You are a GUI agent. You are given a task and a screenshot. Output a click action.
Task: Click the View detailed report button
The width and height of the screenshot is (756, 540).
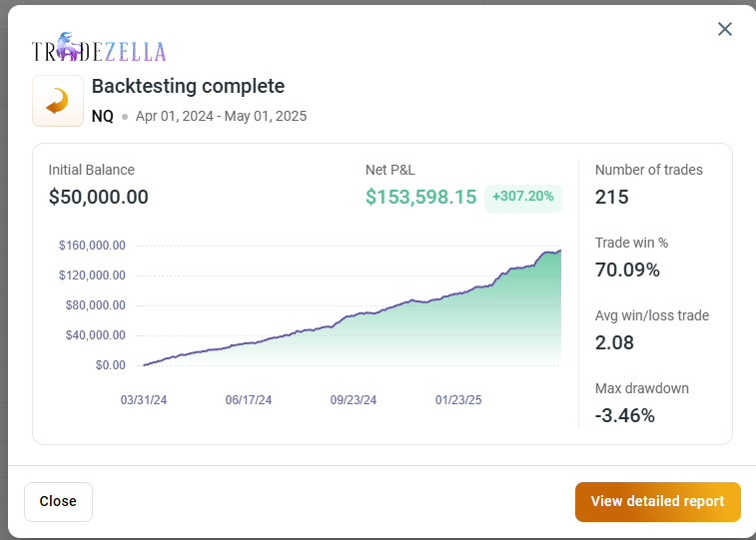(658, 501)
